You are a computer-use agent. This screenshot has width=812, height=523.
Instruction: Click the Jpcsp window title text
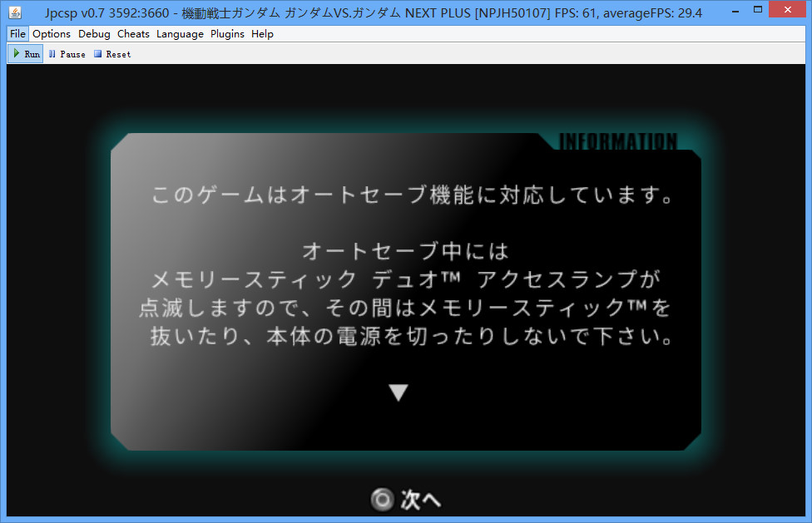(x=374, y=12)
